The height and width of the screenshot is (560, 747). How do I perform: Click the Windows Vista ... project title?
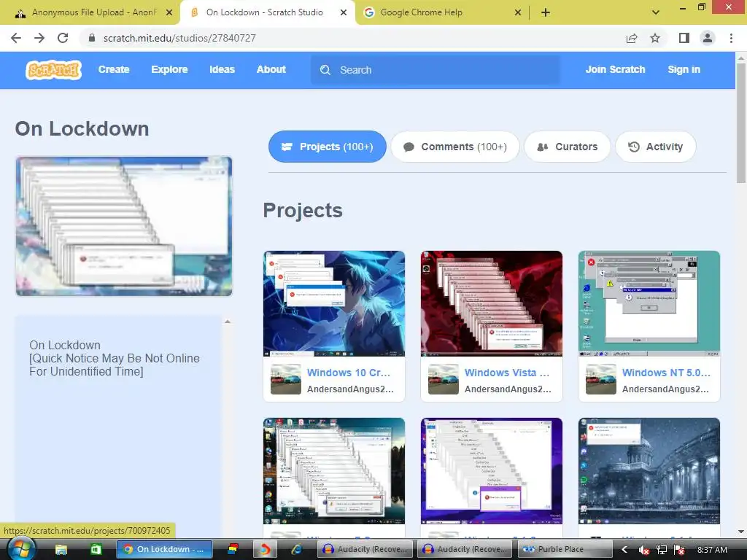507,373
